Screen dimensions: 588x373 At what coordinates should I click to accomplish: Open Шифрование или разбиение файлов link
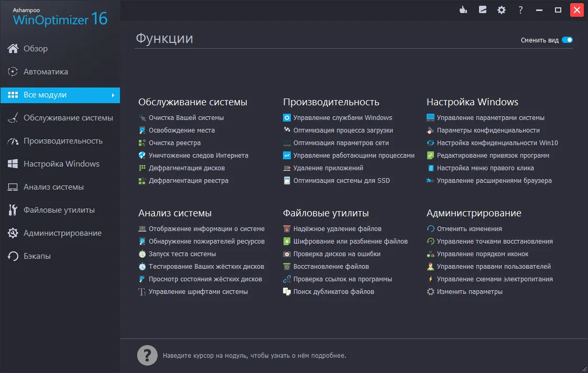click(x=350, y=242)
